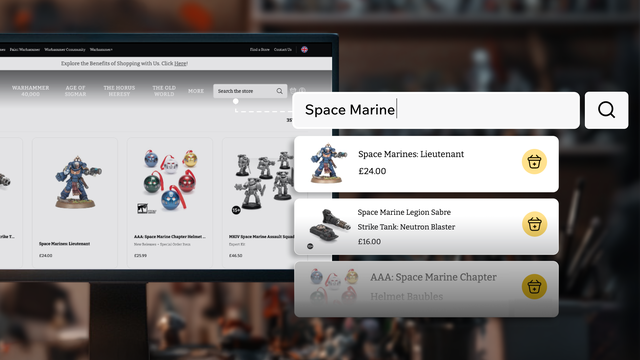Screen dimensions: 640x360
Task: Open the Lieutenant product card image on page
Action: (x=78, y=182)
